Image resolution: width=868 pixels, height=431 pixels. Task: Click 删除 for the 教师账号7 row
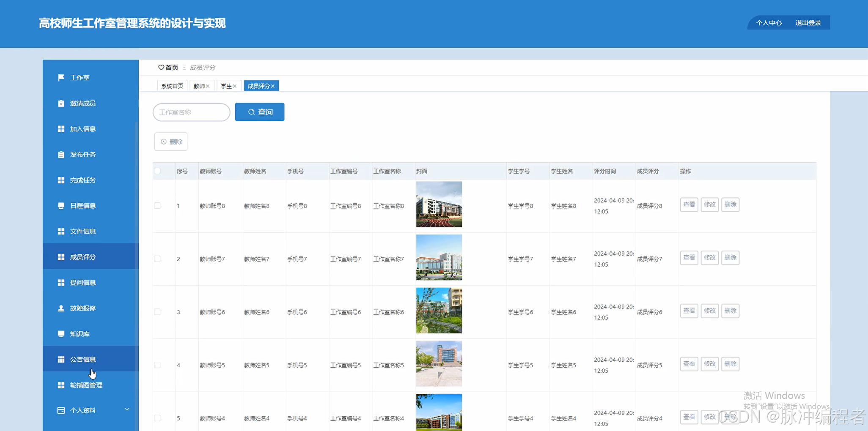point(730,258)
